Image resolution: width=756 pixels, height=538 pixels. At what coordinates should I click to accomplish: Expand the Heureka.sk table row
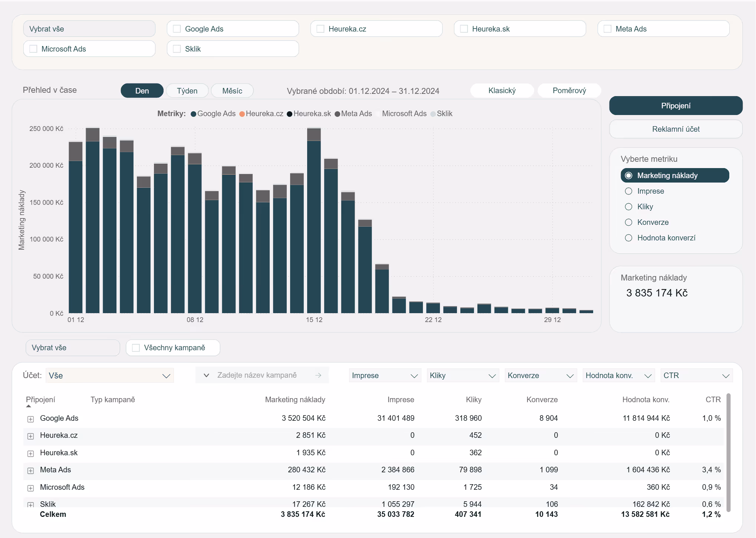pyautogui.click(x=31, y=453)
